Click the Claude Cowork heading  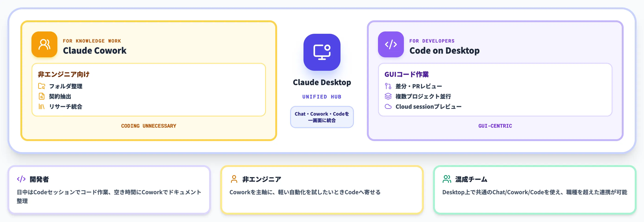95,50
